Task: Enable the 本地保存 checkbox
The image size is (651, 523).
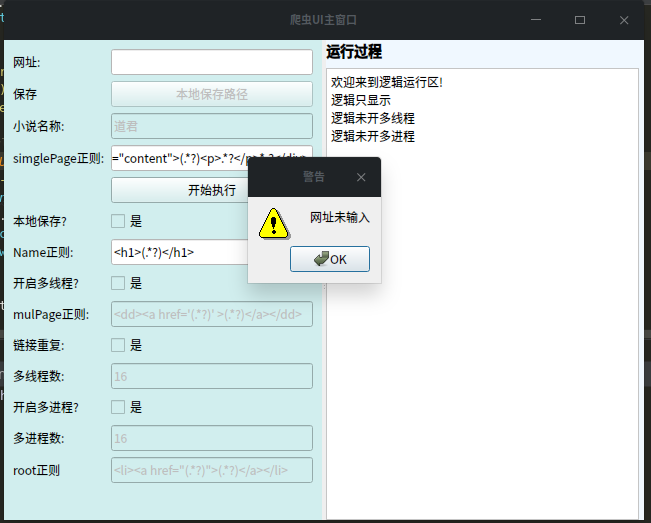Action: coord(118,221)
